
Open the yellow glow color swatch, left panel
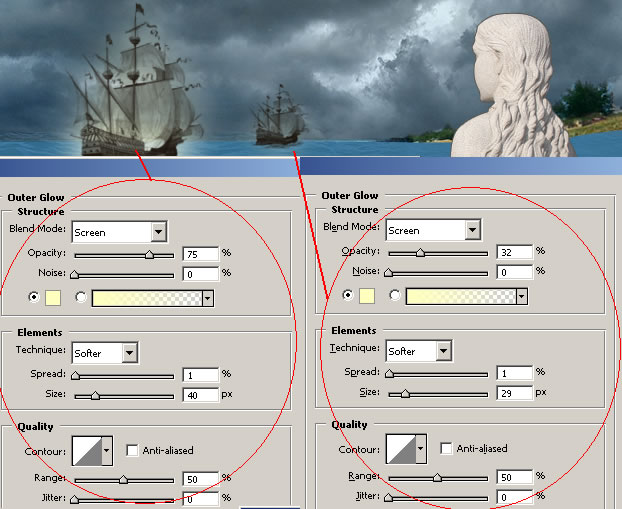pyautogui.click(x=53, y=298)
